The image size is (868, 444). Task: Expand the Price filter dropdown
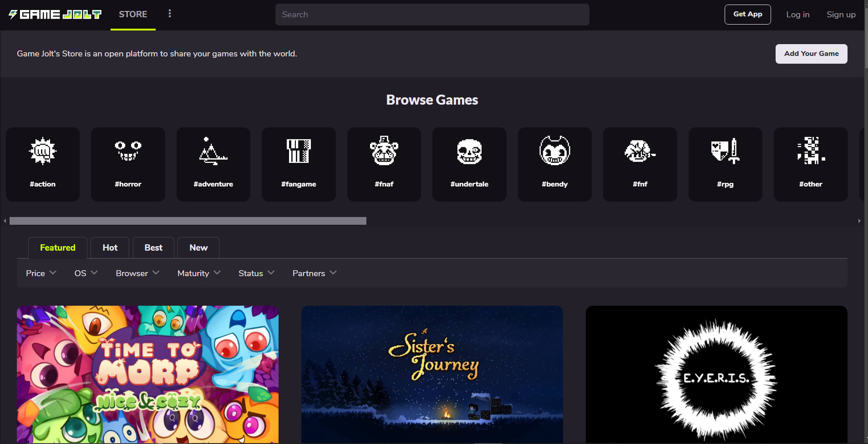[41, 273]
